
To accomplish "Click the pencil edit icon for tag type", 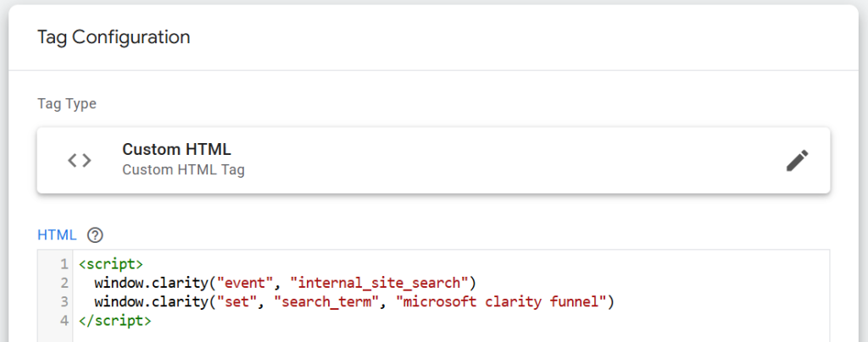I will pos(797,161).
